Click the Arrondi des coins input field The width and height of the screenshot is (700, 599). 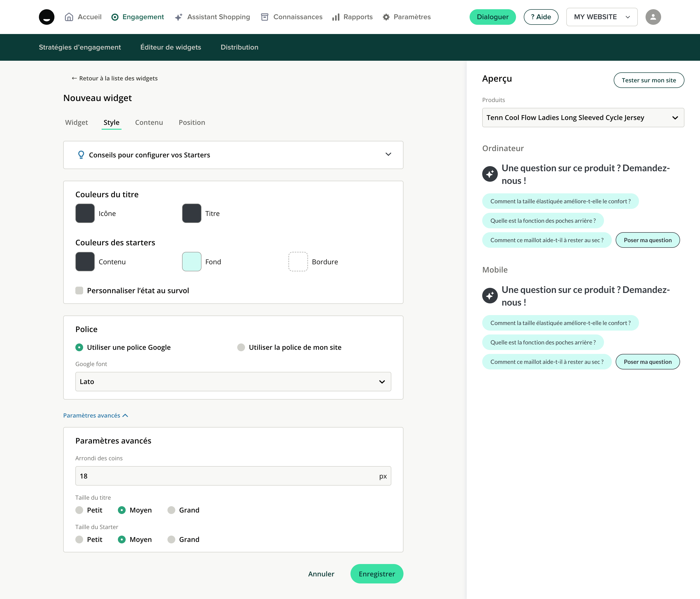226,476
